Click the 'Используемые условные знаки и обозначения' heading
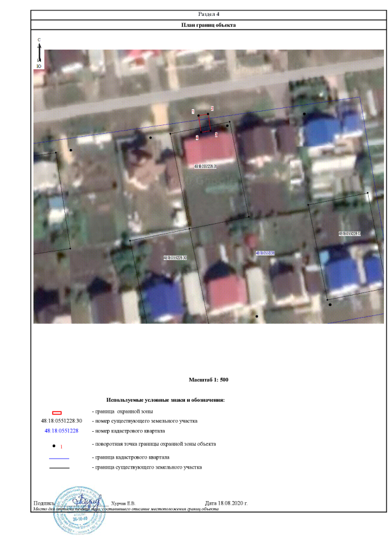 click(x=165, y=400)
